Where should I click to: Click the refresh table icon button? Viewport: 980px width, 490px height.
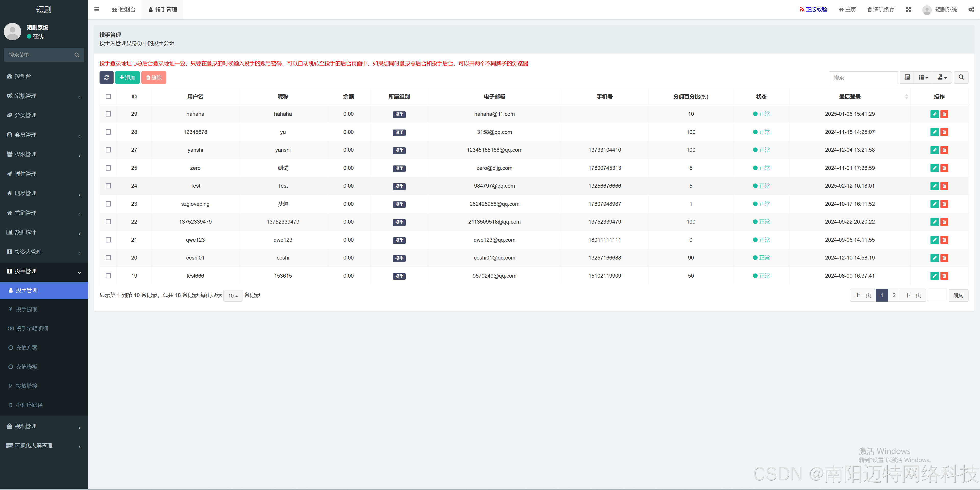pyautogui.click(x=106, y=78)
